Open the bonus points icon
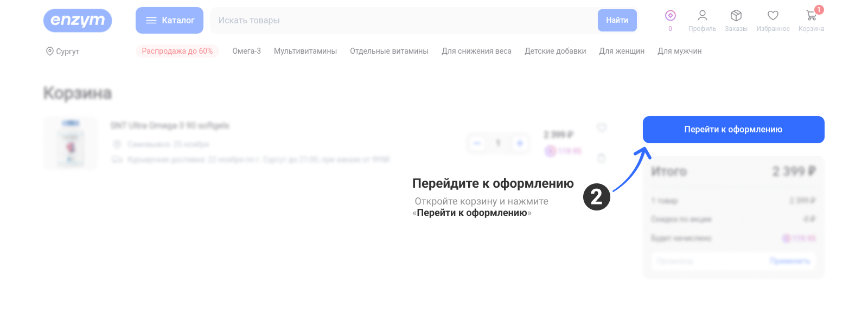Viewport: 868px width, 313px height. pos(670,16)
